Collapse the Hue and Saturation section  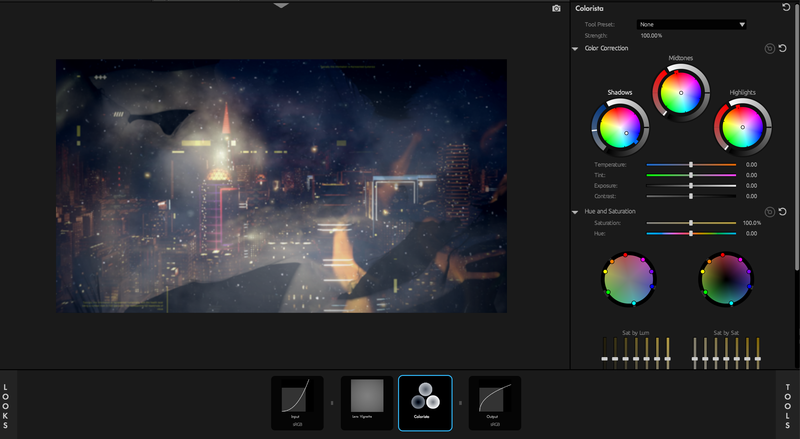point(576,212)
